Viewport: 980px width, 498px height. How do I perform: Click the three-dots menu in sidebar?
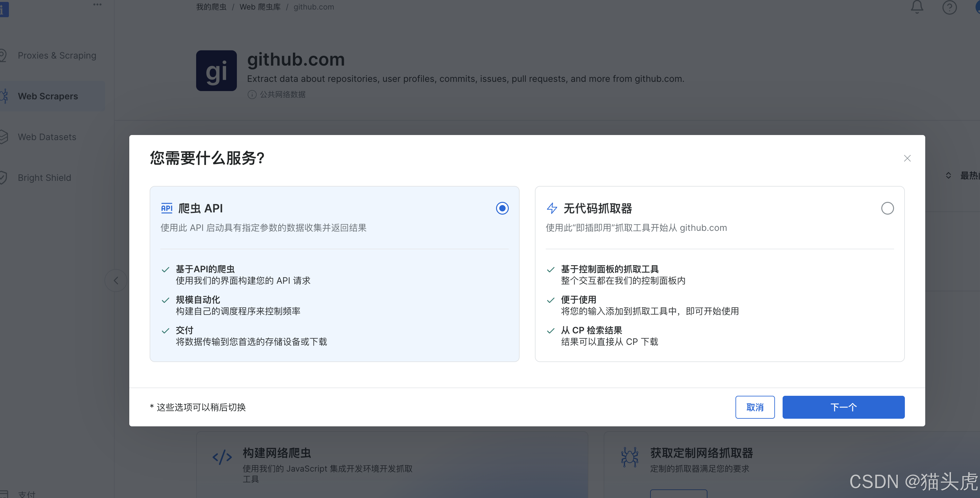97,4
